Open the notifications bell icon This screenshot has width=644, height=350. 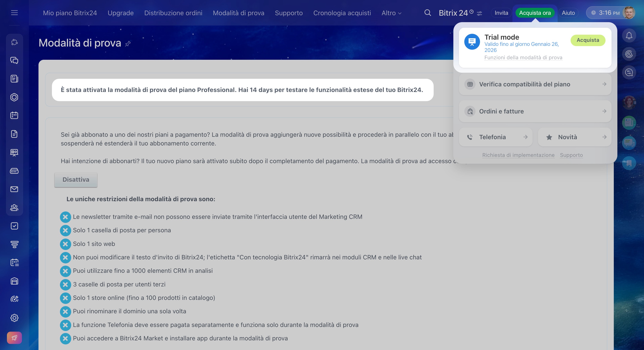point(629,36)
